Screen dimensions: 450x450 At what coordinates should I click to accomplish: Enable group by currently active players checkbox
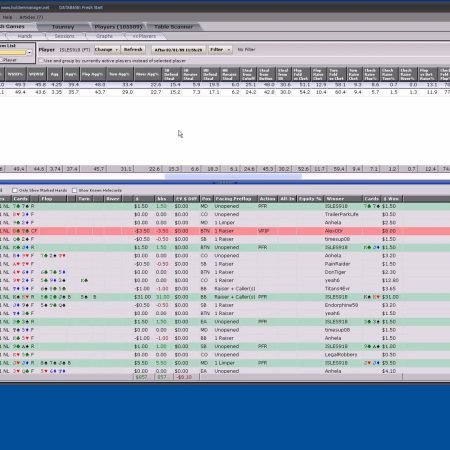point(41,61)
